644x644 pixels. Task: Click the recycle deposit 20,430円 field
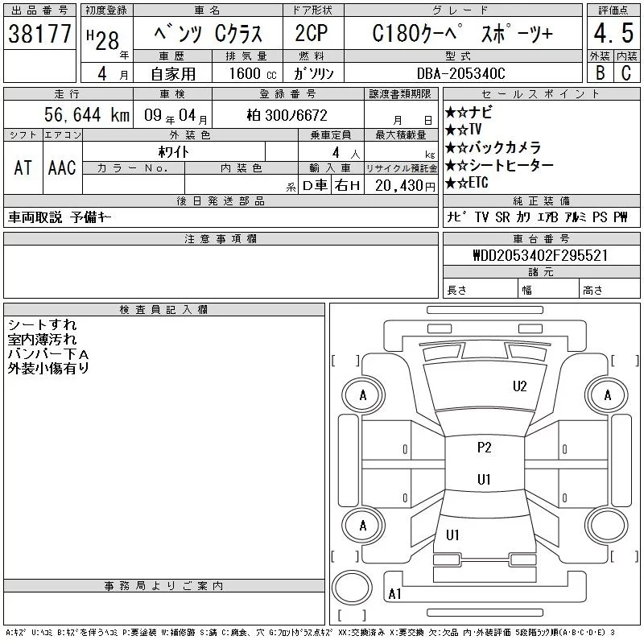point(401,185)
